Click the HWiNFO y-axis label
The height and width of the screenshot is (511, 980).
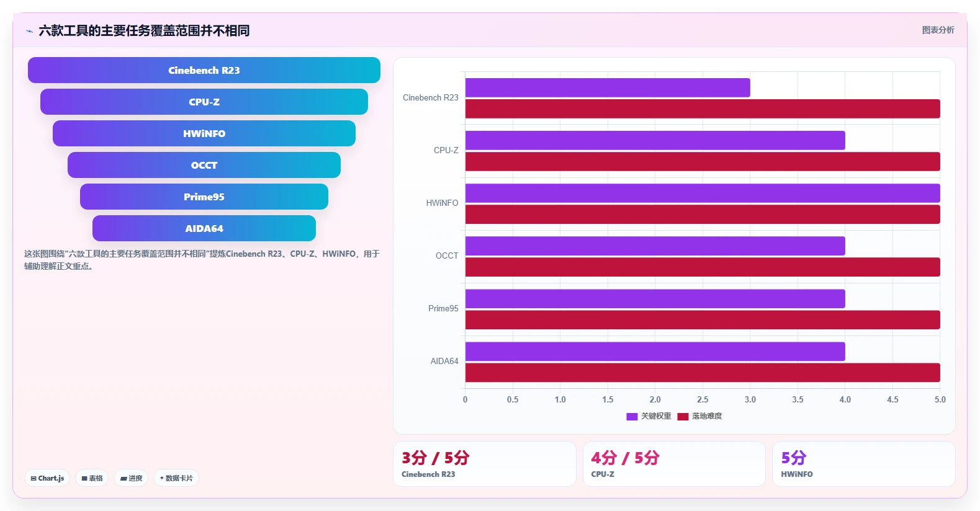(x=443, y=203)
